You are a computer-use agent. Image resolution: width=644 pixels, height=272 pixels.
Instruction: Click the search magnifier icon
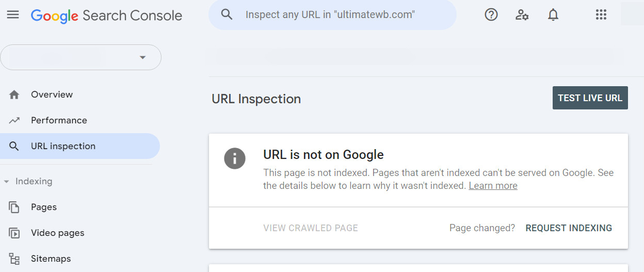click(x=227, y=14)
